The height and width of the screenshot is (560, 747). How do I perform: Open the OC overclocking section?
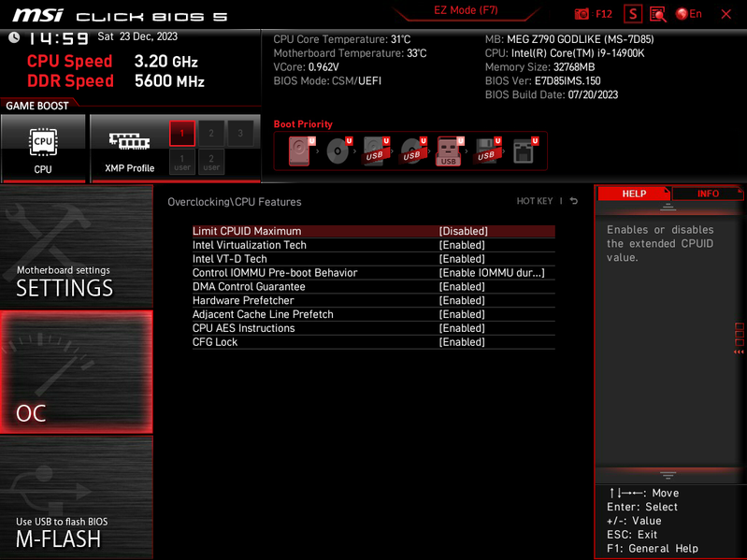pos(77,372)
